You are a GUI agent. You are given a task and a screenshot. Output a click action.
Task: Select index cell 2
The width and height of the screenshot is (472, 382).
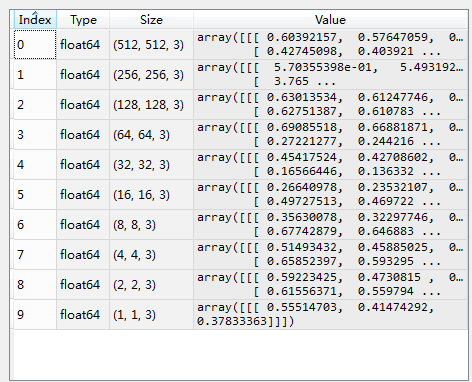coord(35,104)
